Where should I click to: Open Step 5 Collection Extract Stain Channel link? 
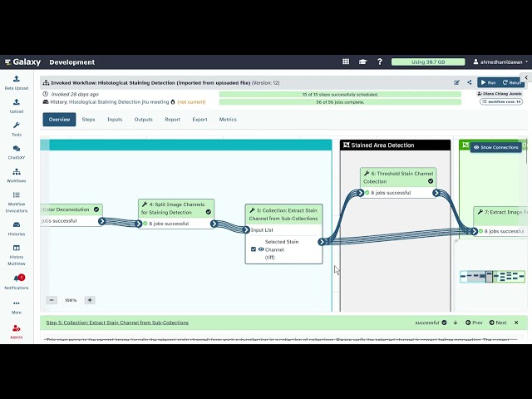pyautogui.click(x=117, y=323)
